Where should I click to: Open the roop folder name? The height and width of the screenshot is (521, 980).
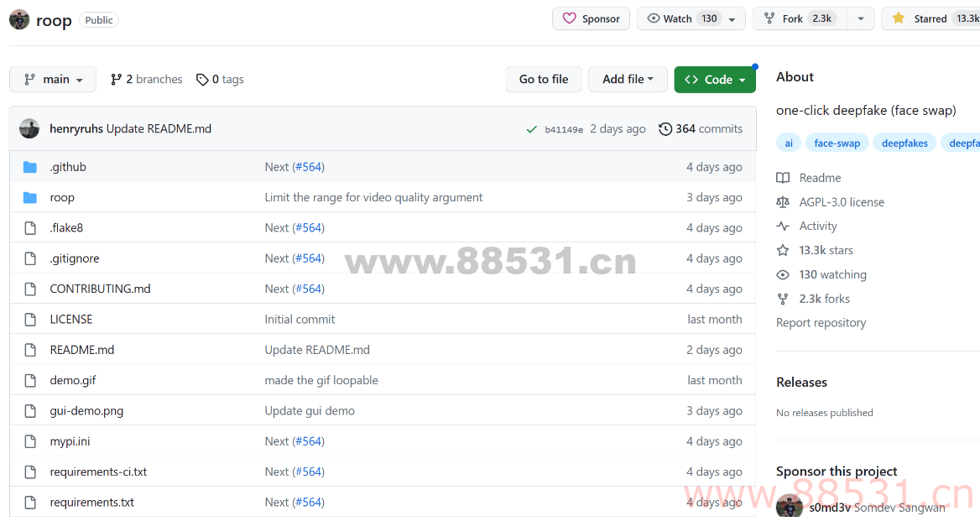[x=62, y=197]
